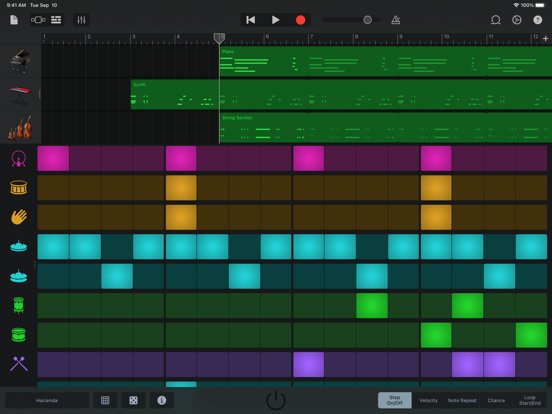Image resolution: width=552 pixels, height=414 pixels.
Task: Tap the lower hi-hat row icon
Action: point(19,276)
